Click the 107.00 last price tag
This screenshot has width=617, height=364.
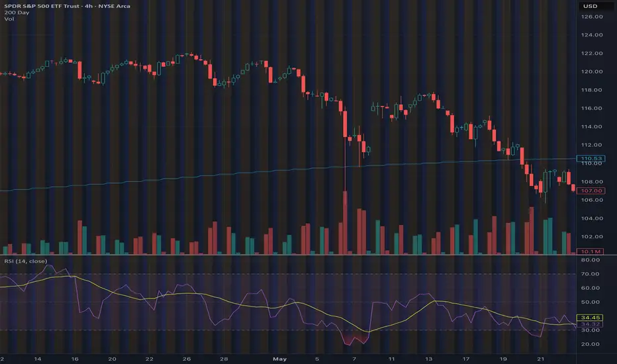coord(591,191)
